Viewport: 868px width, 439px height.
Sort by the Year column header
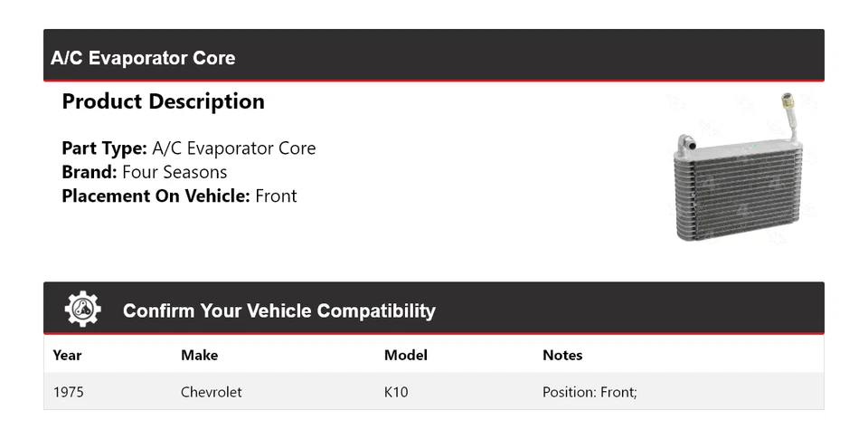67,355
